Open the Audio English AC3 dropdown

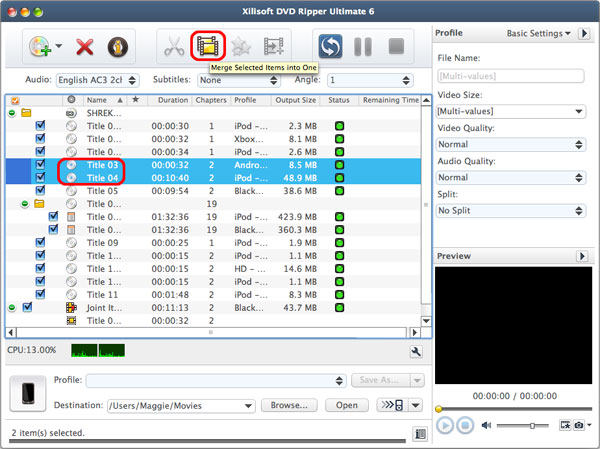tap(98, 80)
